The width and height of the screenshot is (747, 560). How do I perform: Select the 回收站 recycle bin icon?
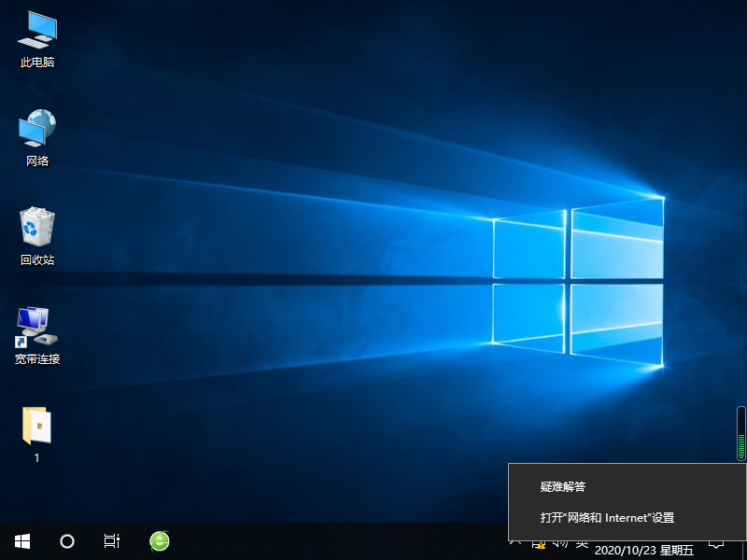pyautogui.click(x=35, y=233)
